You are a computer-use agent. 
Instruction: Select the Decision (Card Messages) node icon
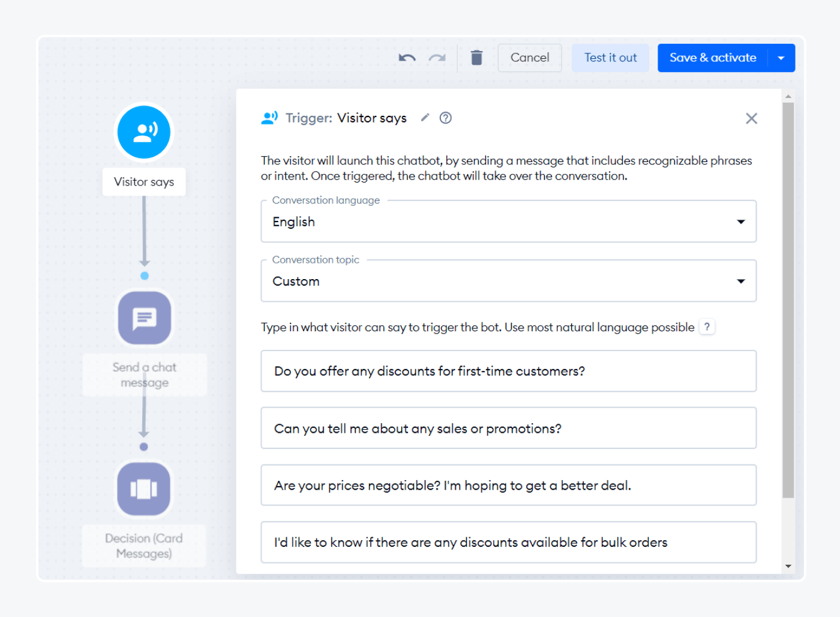(x=144, y=489)
